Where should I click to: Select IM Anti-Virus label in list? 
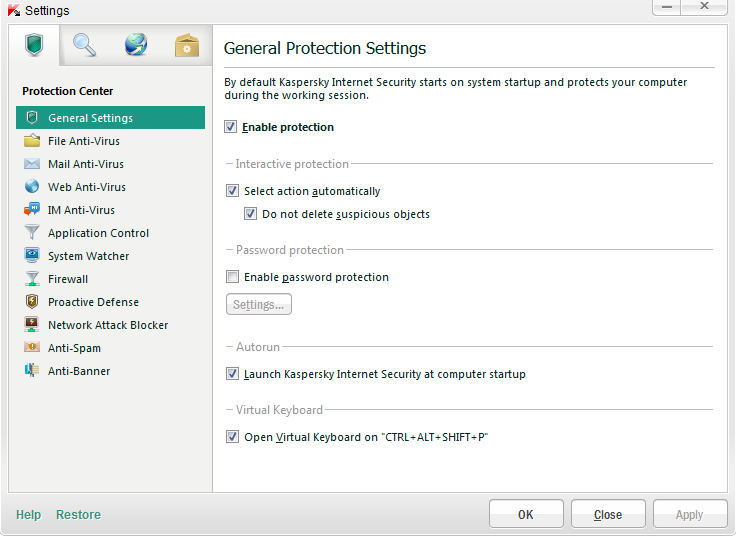coord(81,210)
